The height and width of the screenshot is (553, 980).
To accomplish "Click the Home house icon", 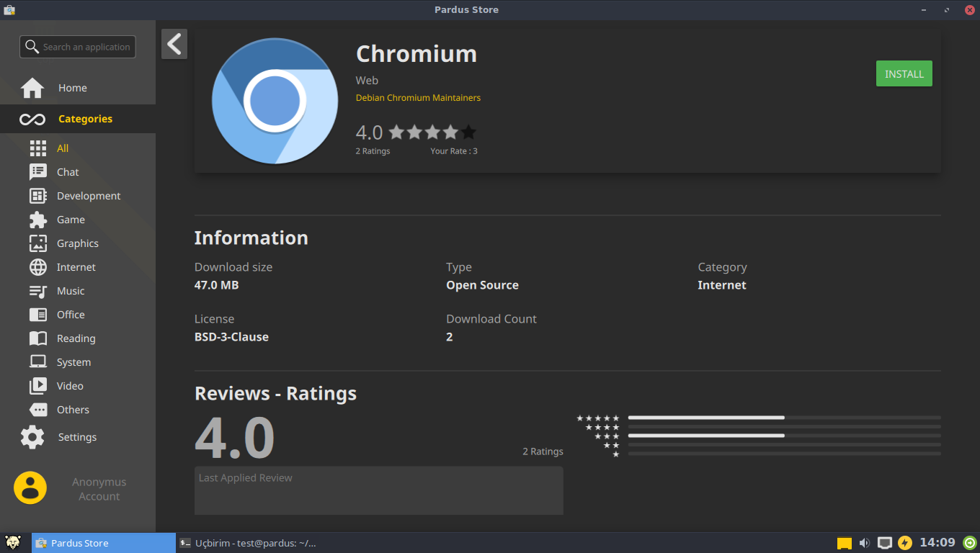I will (32, 88).
